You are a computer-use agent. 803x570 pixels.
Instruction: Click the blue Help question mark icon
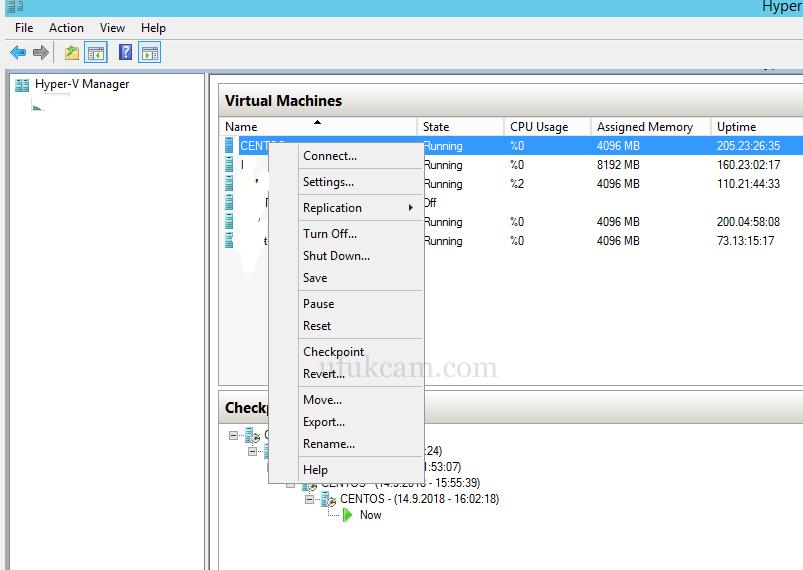point(125,52)
